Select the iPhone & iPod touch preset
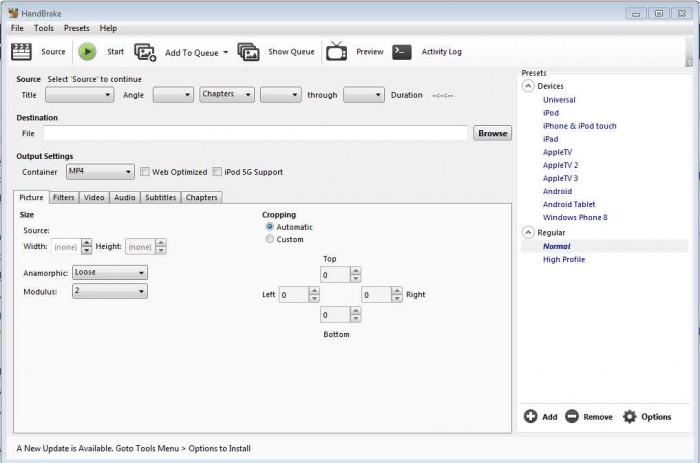700x463 pixels. (x=579, y=126)
